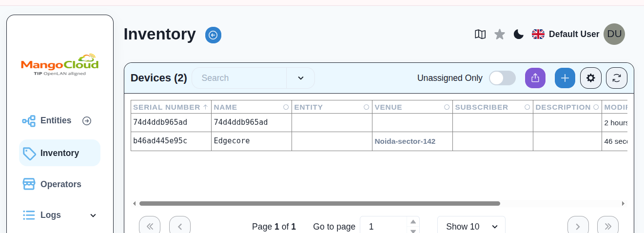The height and width of the screenshot is (233, 644).
Task: Open the Noida-sector-142 venue link
Action: (405, 141)
